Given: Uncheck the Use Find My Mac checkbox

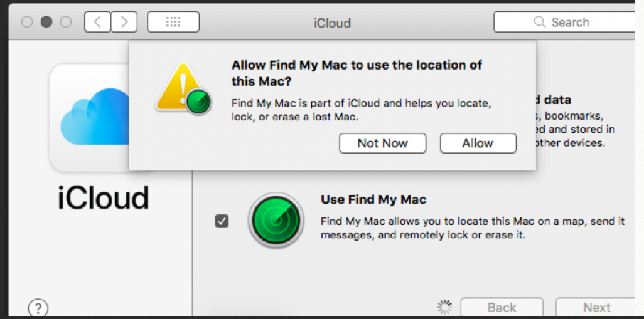Looking at the screenshot, I should pyautogui.click(x=222, y=221).
